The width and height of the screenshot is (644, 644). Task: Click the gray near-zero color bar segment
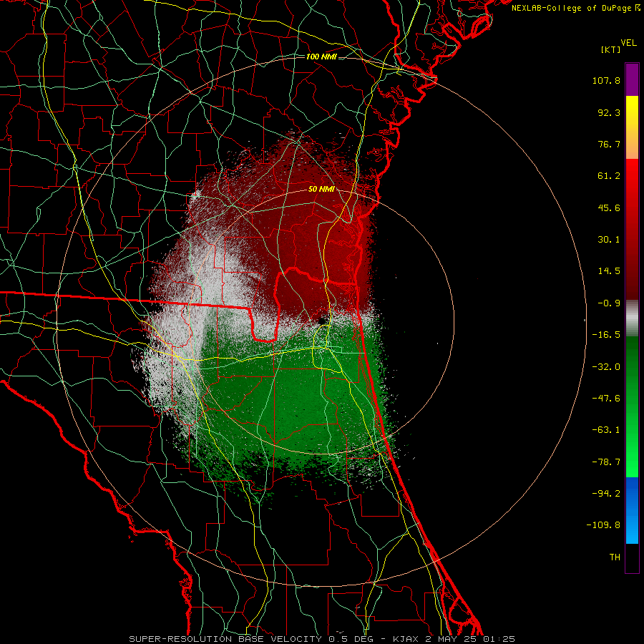pos(632,318)
